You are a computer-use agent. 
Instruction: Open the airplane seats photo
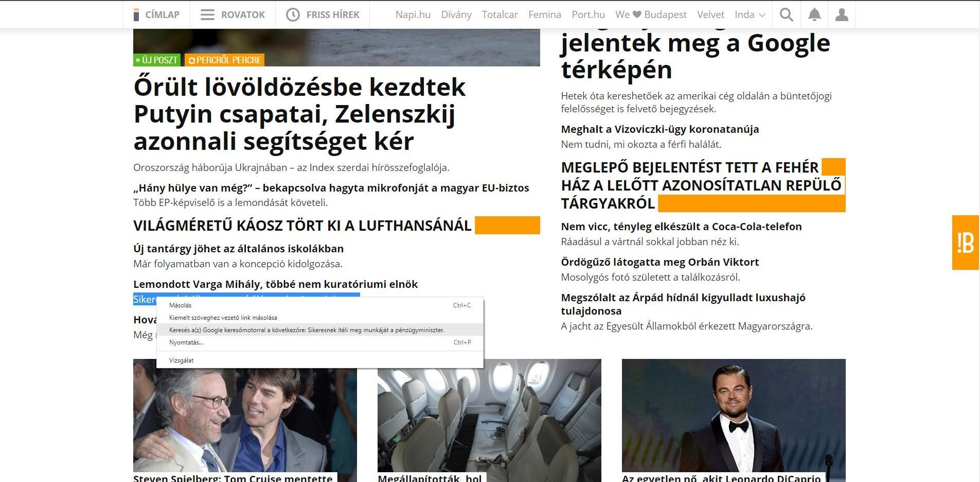(489, 416)
